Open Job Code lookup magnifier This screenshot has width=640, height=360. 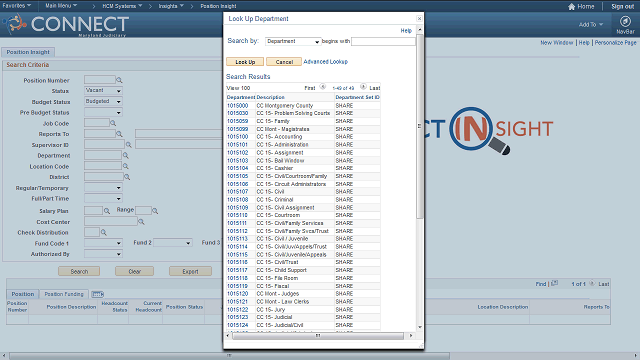[x=113, y=123]
